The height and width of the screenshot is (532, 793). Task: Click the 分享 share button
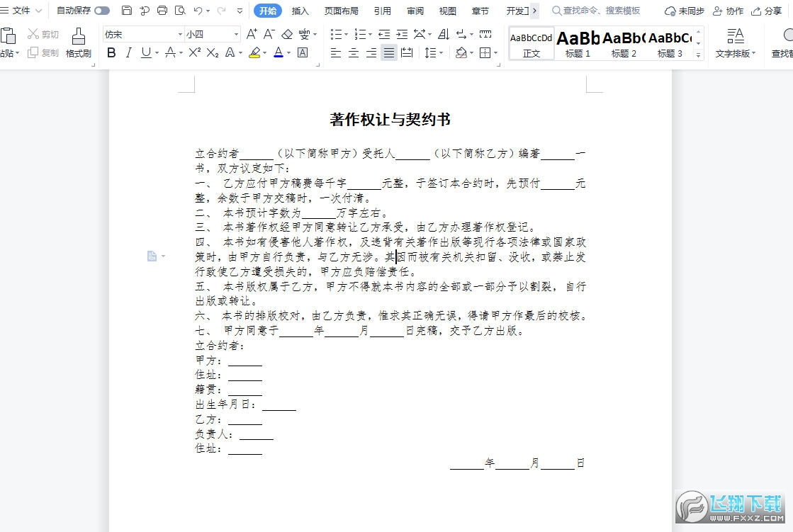tap(767, 11)
